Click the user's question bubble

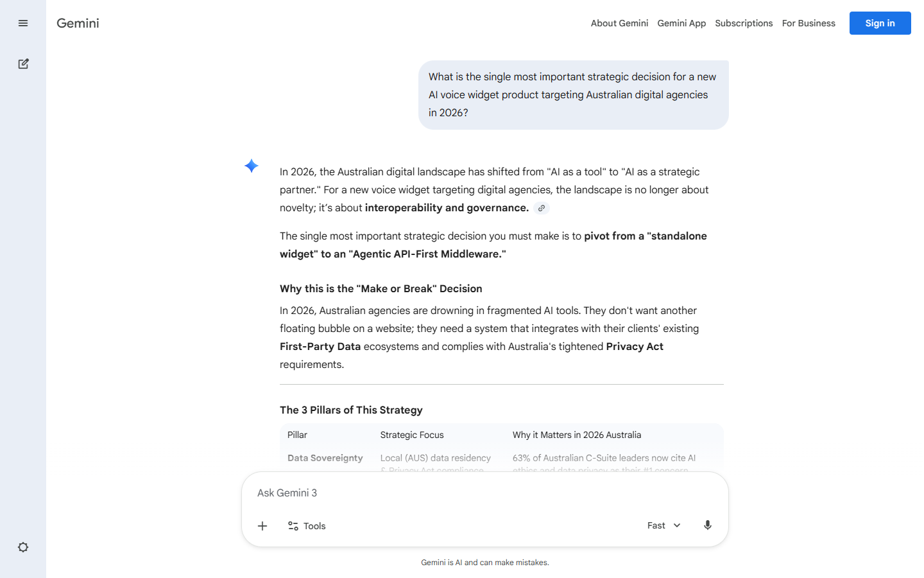point(573,95)
